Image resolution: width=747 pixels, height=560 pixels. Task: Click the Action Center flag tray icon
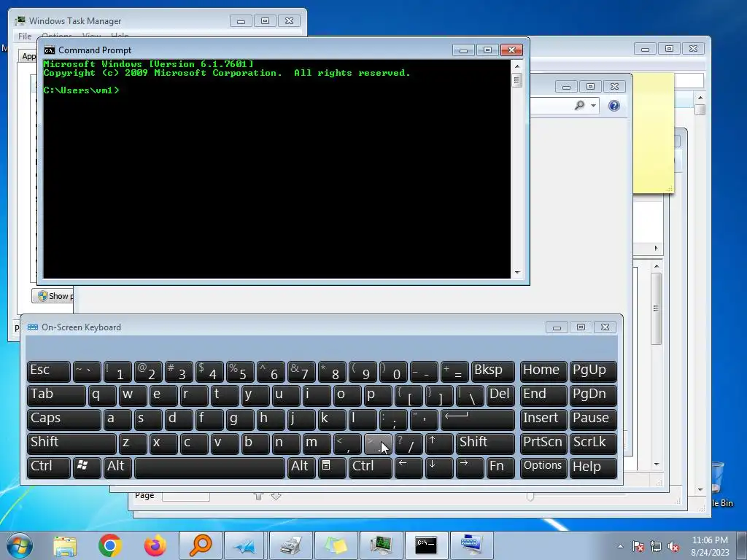[638, 546]
